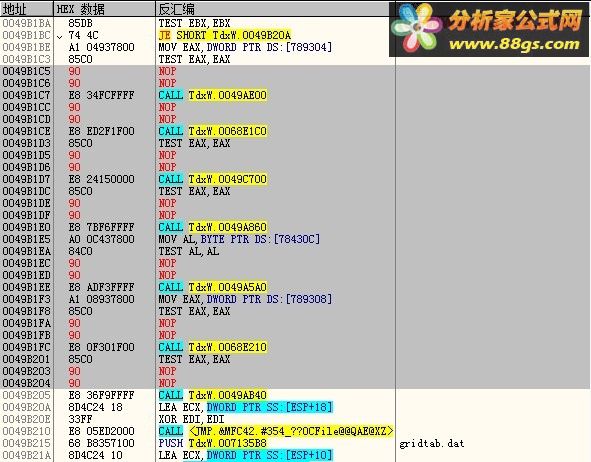Click the jump arrow marker beside 74 4C
This screenshot has height=462, width=591.
click(60, 37)
